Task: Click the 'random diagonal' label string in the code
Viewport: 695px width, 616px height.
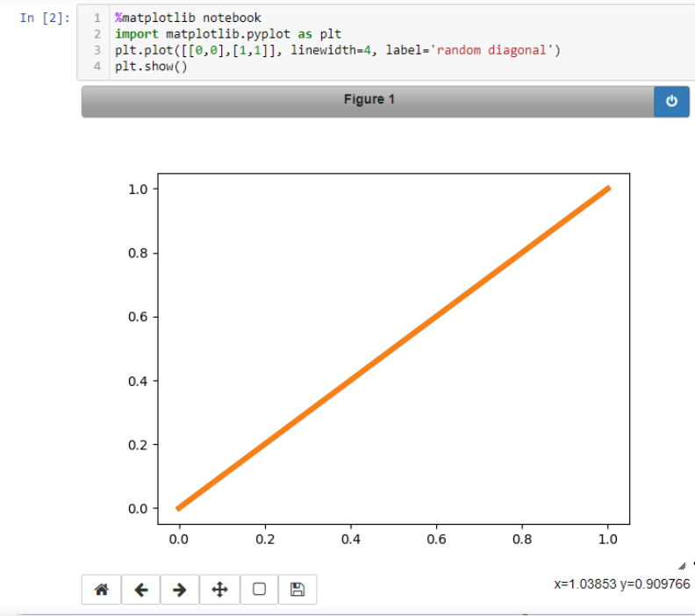Action: (491, 50)
